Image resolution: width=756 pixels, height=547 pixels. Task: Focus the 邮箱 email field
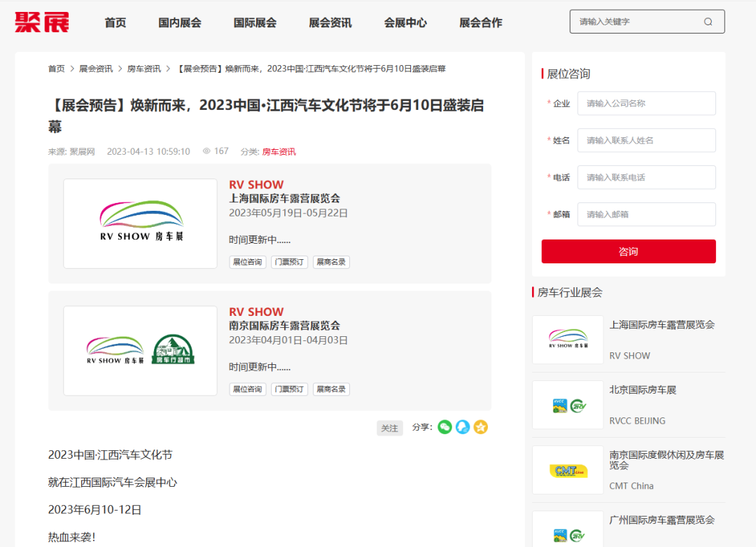point(647,214)
